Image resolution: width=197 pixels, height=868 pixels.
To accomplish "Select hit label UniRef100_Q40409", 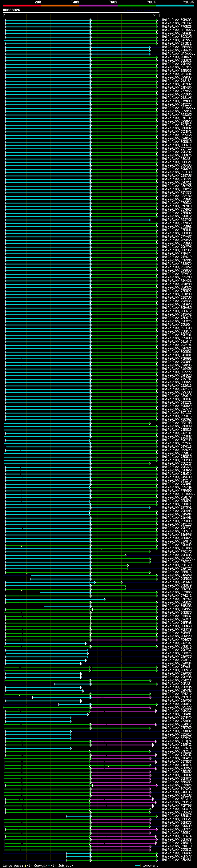I will coord(177,575).
